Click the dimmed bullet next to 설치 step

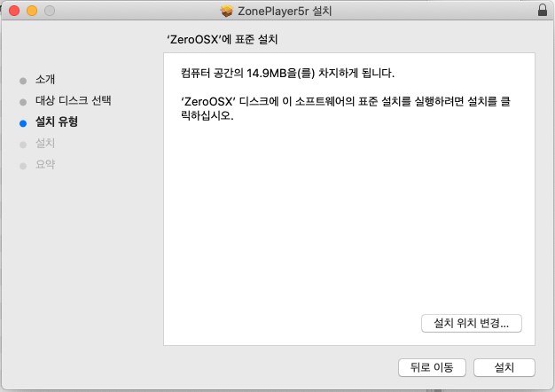[23, 144]
